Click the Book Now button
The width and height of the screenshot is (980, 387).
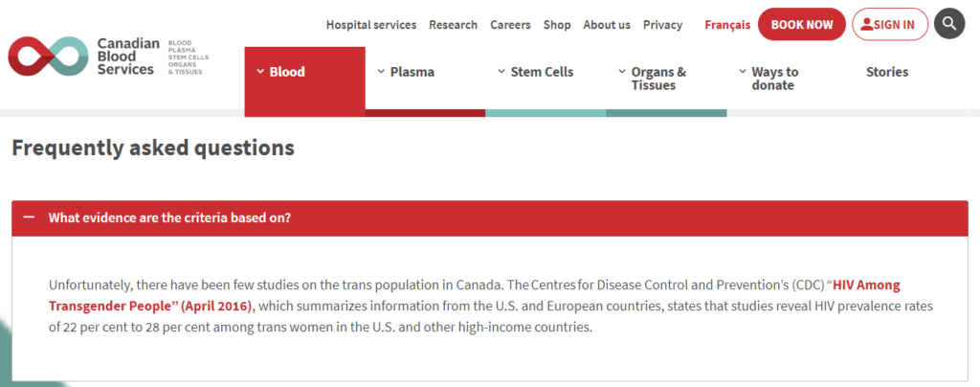point(802,24)
